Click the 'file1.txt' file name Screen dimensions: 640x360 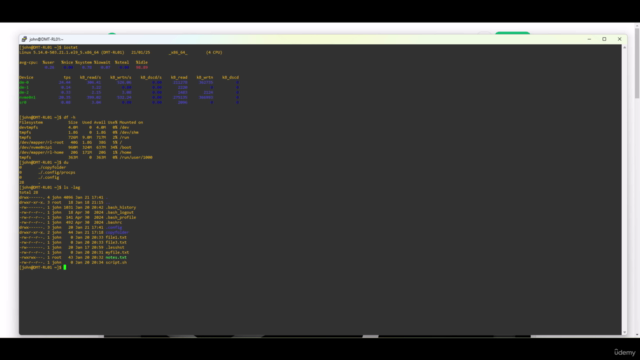116,237
